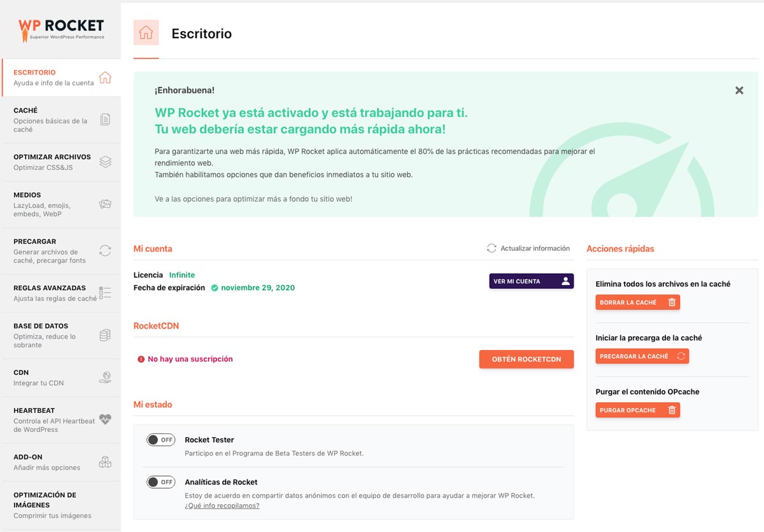
Task: Click Obtén RocketCDN button
Action: pyautogui.click(x=526, y=359)
